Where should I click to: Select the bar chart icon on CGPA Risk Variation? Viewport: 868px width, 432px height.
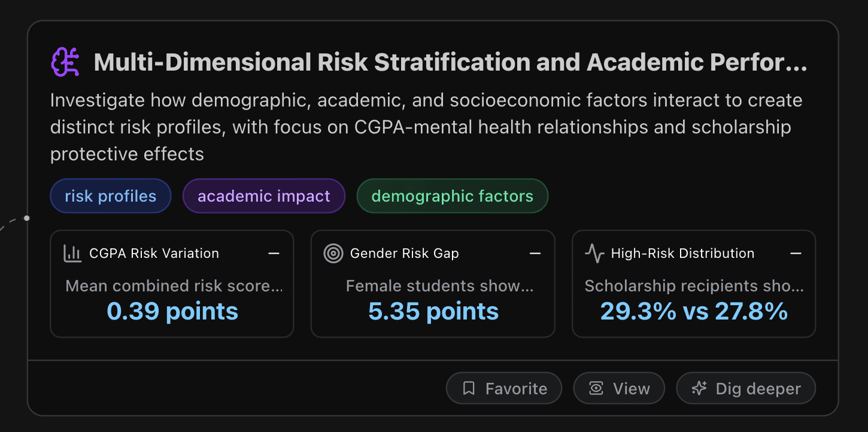[72, 253]
